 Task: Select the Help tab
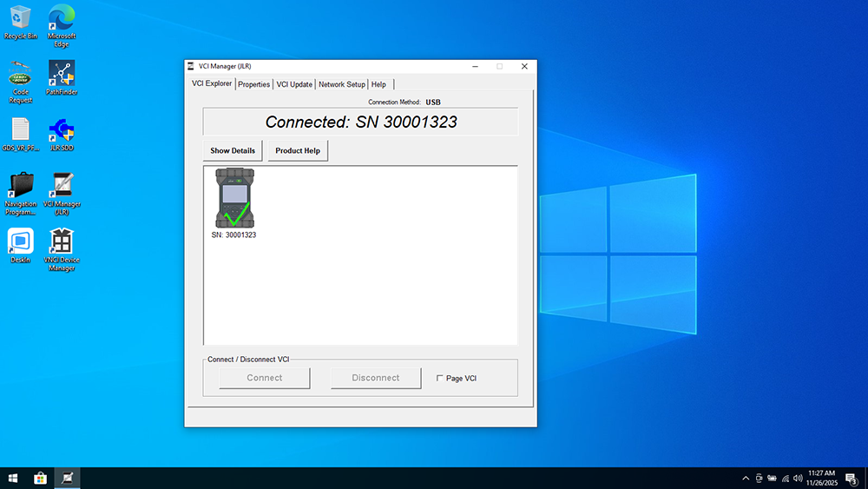[378, 84]
